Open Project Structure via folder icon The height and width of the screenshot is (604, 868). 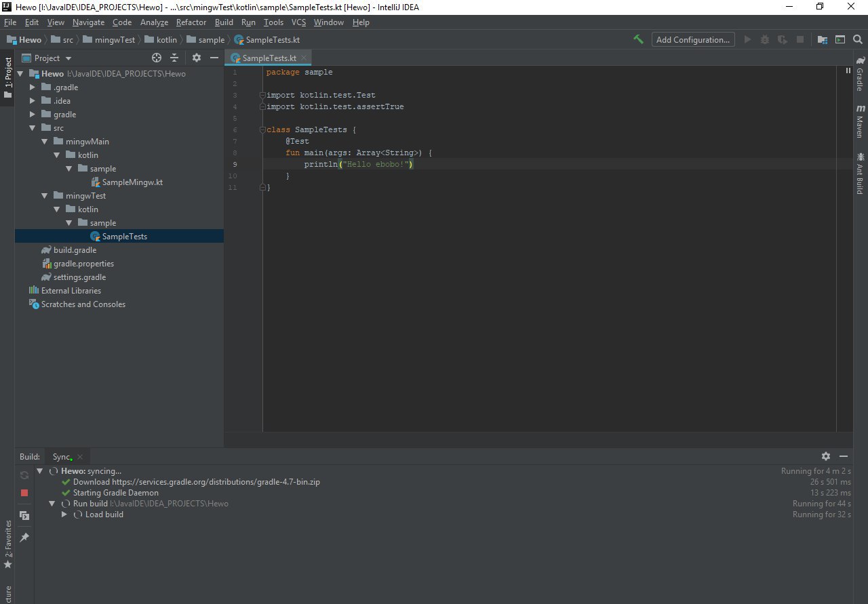point(822,39)
